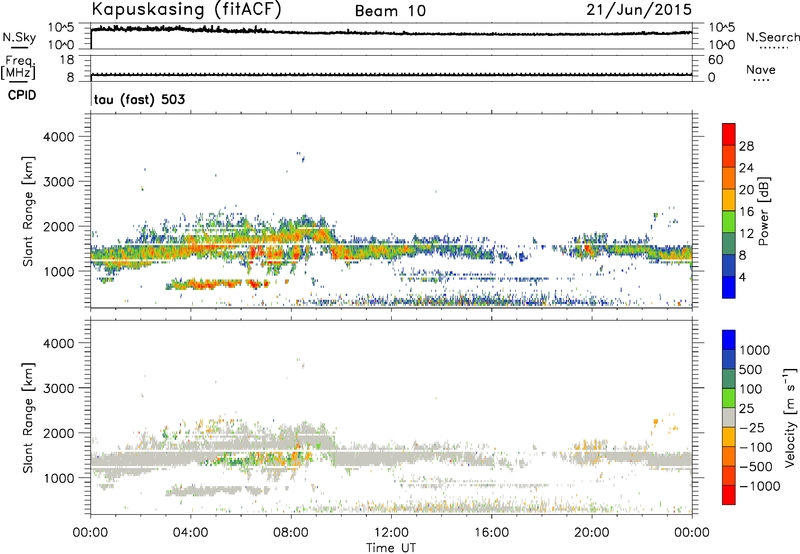The width and height of the screenshot is (800, 554).
Task: Click the dotted line sample under N.Search
Action: coord(773,48)
